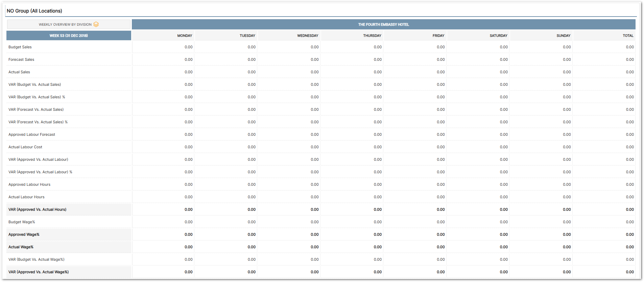This screenshot has width=644, height=282.
Task: Click the Wednesday column header
Action: click(307, 35)
